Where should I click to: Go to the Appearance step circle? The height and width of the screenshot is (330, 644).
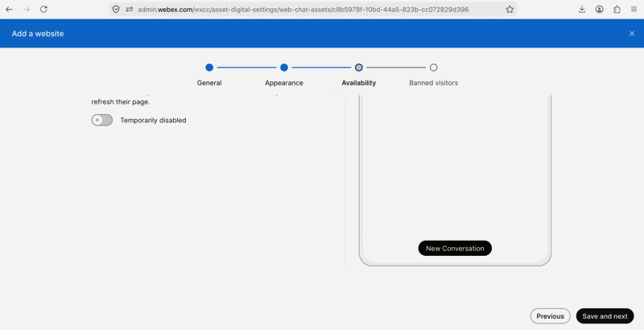[284, 68]
